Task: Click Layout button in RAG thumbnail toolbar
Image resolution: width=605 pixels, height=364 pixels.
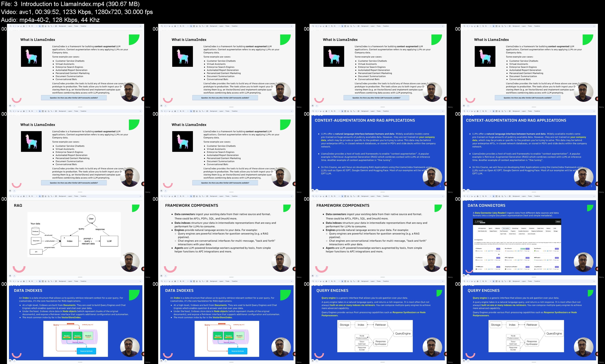Action: (70, 196)
